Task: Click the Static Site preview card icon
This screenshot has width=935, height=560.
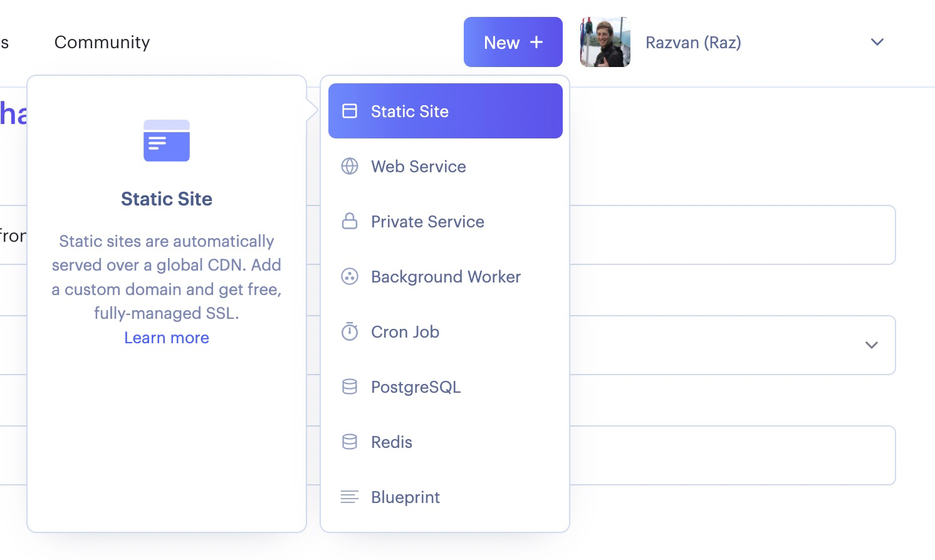Action: pos(166,141)
